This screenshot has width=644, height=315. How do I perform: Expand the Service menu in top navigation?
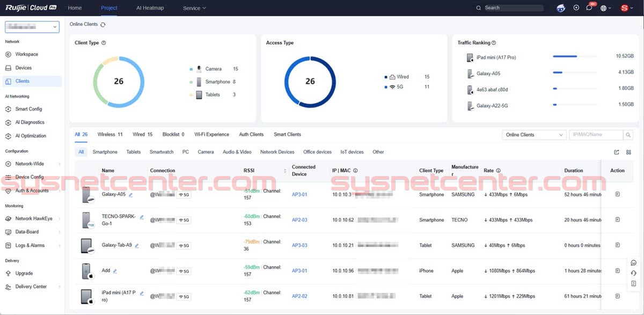coord(194,8)
